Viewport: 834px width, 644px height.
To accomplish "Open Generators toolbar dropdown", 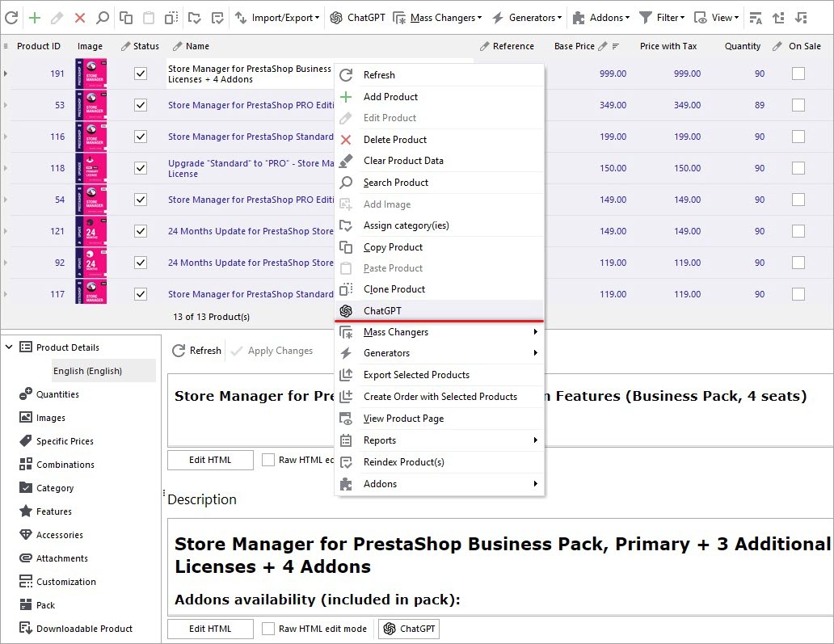I will [x=527, y=18].
